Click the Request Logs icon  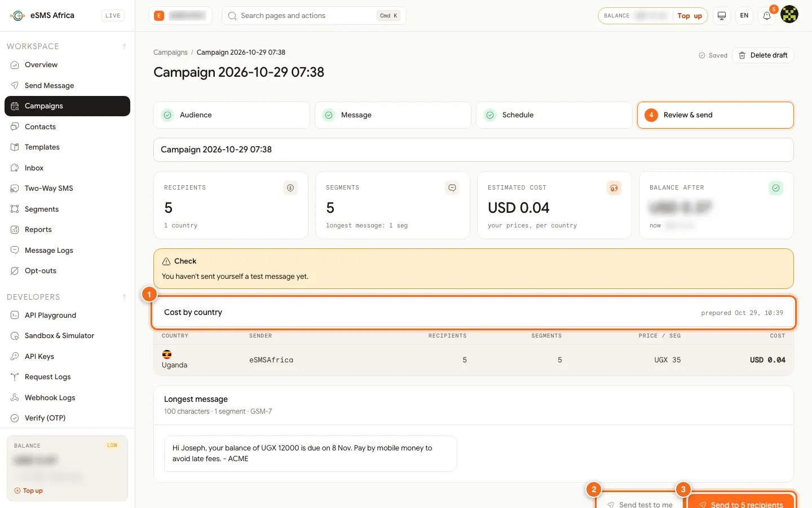point(15,377)
